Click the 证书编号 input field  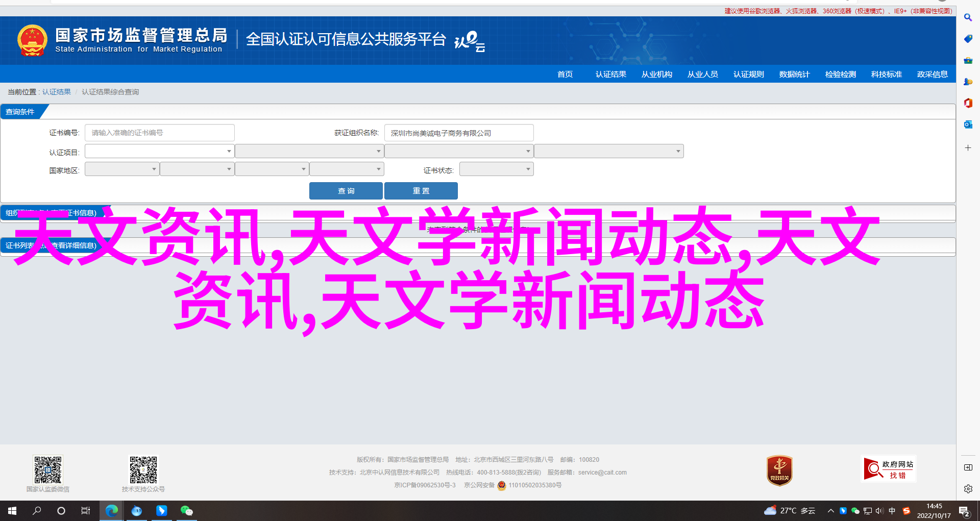click(x=159, y=133)
